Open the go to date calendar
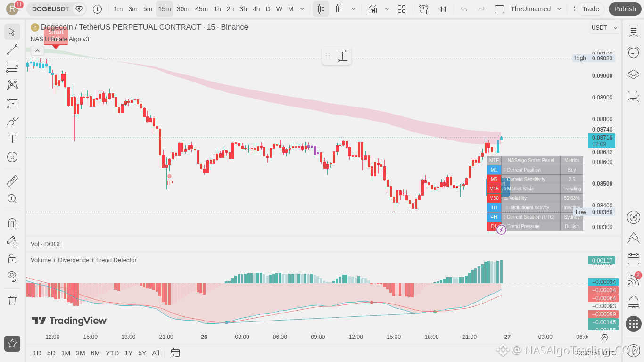The image size is (644, 362). (175, 353)
